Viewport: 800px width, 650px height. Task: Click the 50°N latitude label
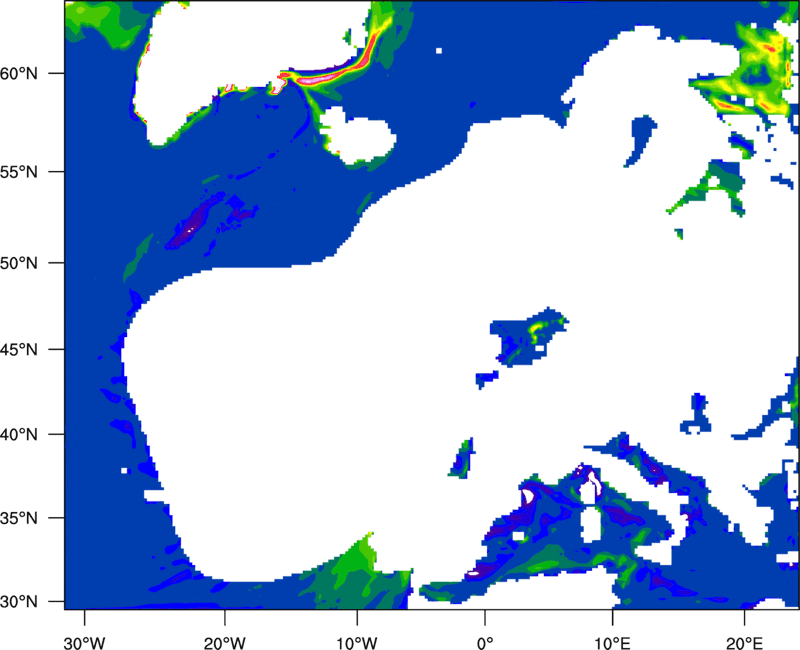pyautogui.click(x=19, y=263)
